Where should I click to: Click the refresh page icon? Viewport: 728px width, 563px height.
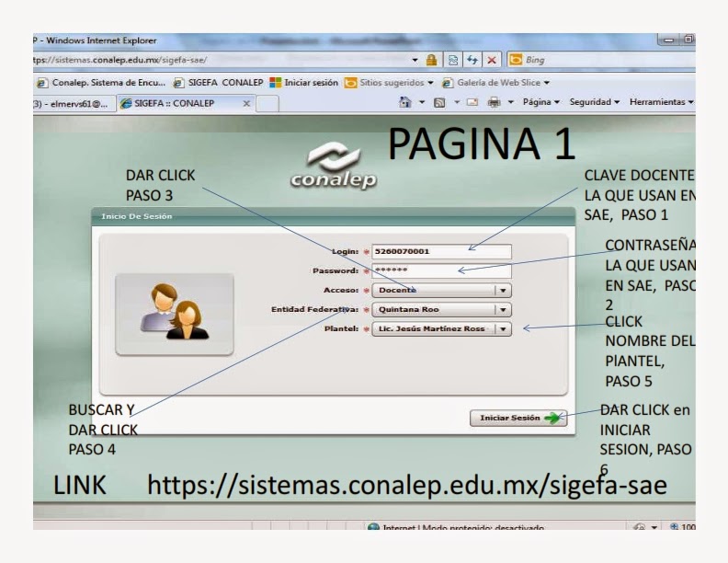click(472, 60)
